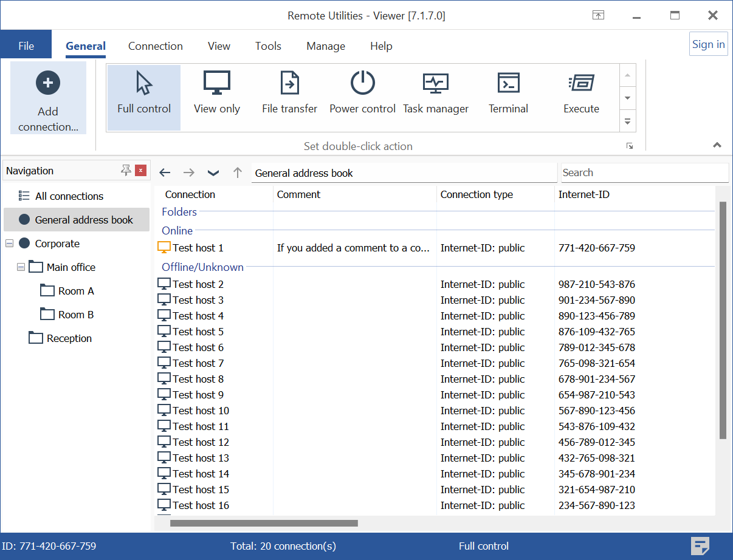Viewport: 733px width, 560px height.
Task: Select the Terminal mode icon
Action: point(508,84)
